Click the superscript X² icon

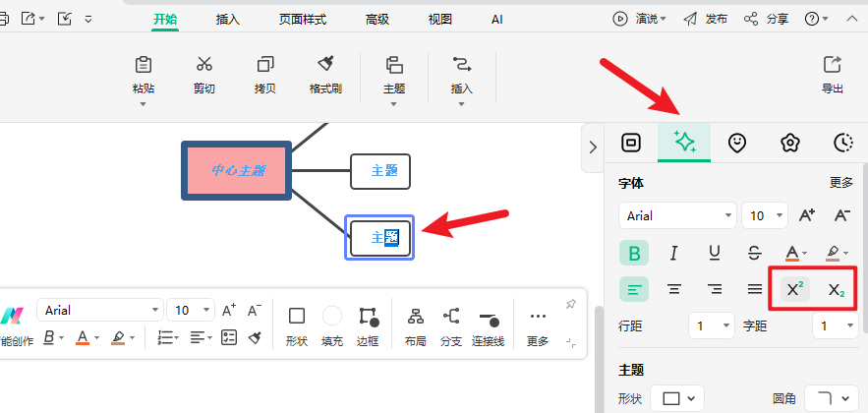pyautogui.click(x=795, y=289)
